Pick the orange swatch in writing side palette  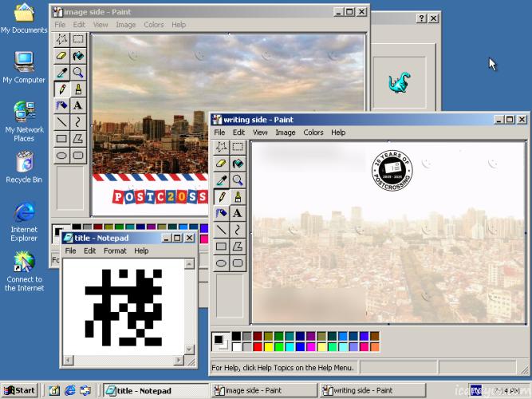375,346
